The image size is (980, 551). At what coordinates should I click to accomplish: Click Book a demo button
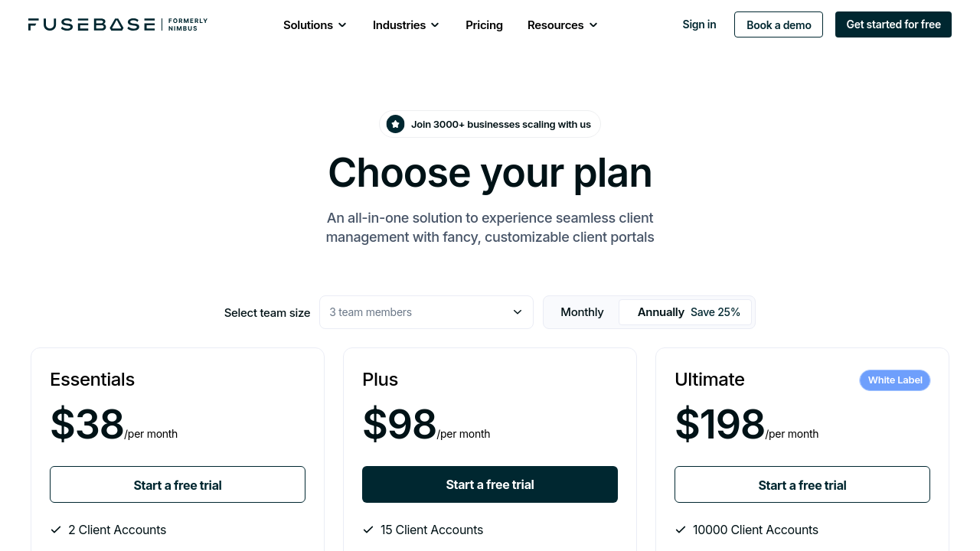point(778,24)
